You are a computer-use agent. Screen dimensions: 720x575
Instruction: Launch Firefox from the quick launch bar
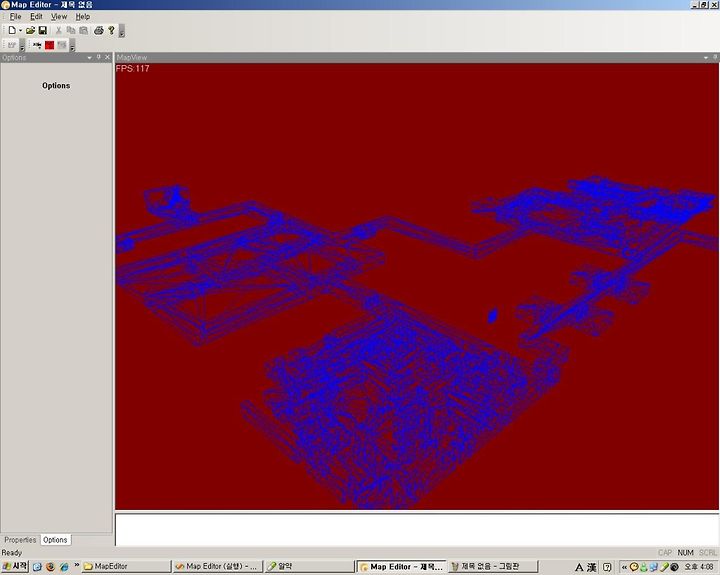(51, 567)
